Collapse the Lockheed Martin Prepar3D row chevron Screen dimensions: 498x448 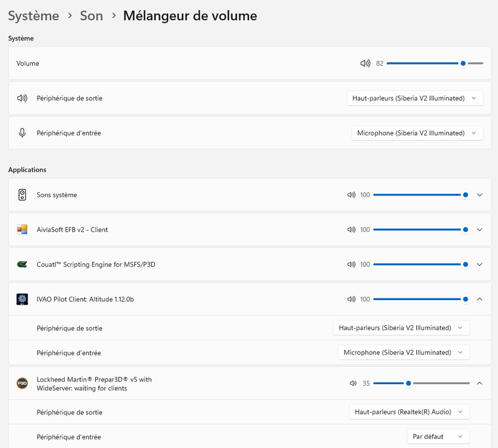click(480, 383)
